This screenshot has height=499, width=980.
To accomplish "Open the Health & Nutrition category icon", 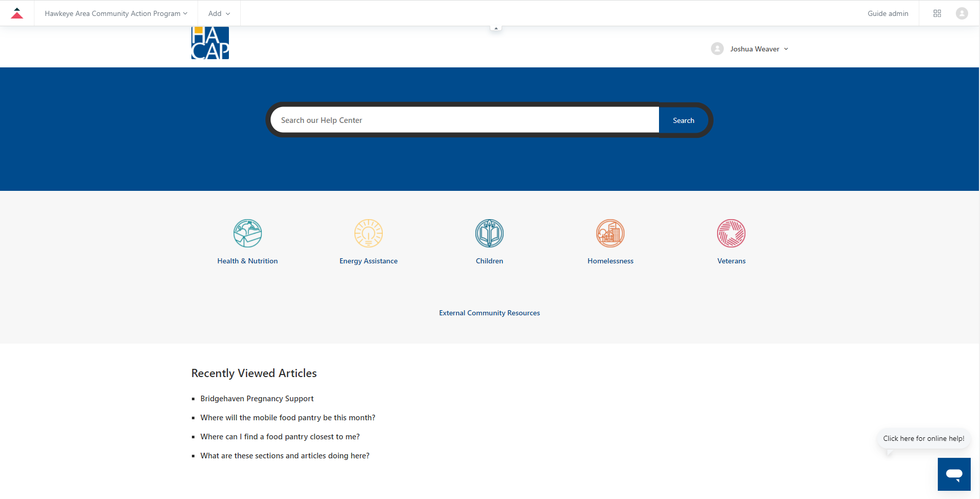I will point(247,234).
